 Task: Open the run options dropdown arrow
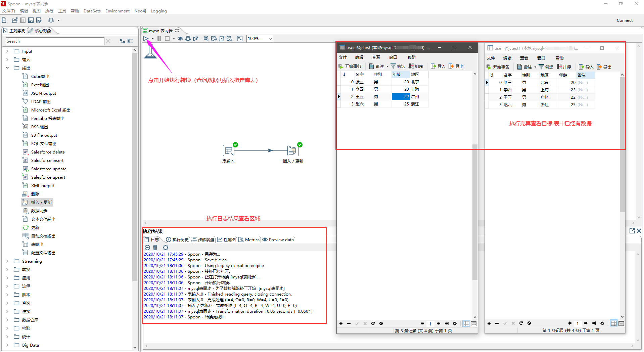pyautogui.click(x=152, y=39)
